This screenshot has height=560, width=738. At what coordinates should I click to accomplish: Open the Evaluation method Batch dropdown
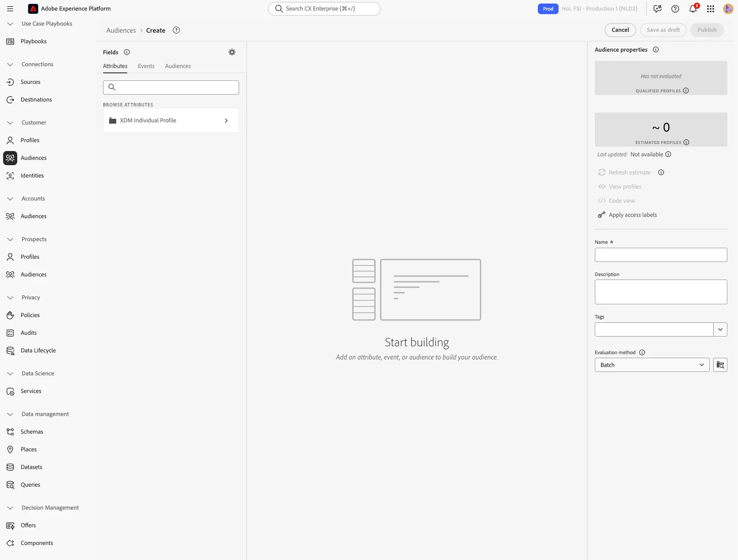click(652, 365)
